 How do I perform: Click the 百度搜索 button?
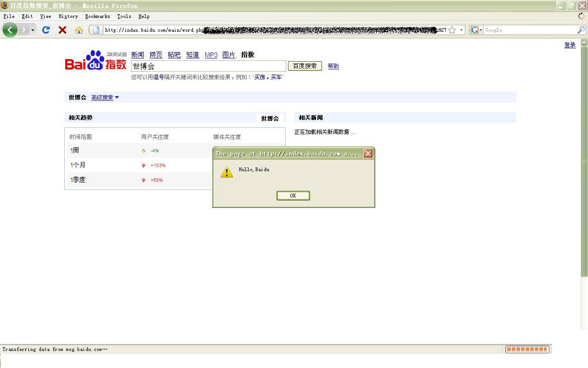305,66
